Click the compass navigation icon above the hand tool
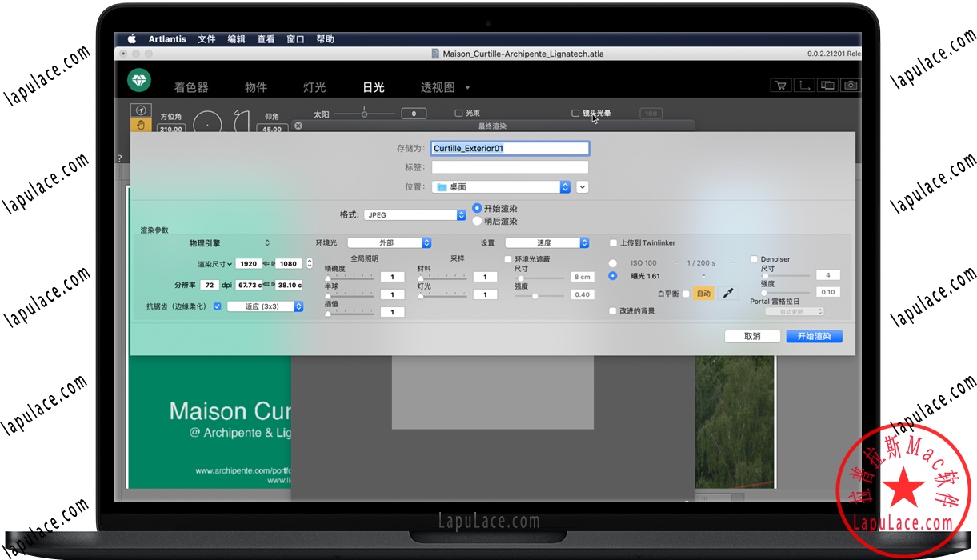Viewport: 977px width, 560px height. (x=141, y=110)
